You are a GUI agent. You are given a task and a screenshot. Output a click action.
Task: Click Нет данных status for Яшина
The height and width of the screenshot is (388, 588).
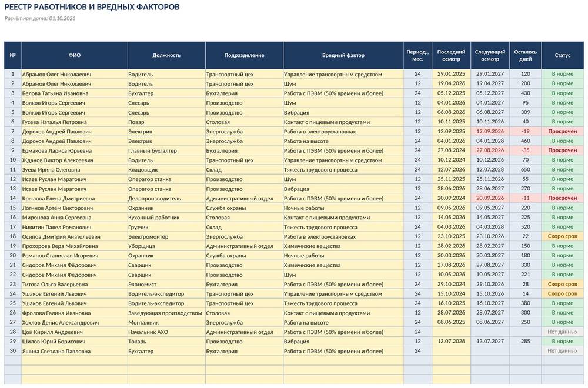(563, 351)
